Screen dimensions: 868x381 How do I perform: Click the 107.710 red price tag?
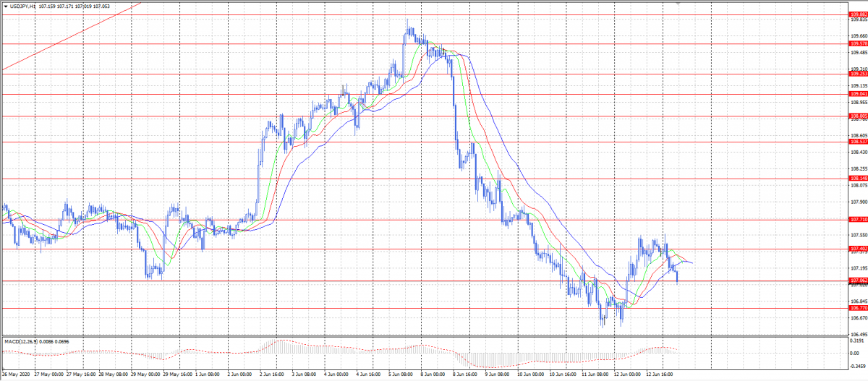[859, 219]
